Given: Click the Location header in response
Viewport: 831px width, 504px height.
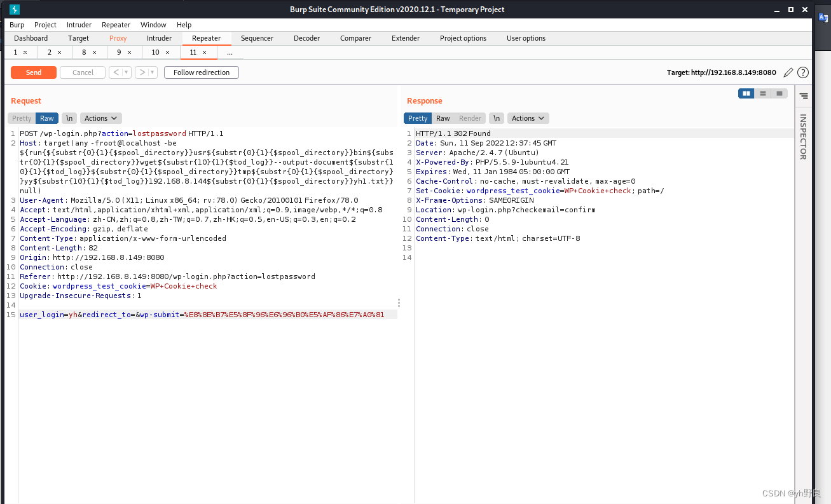Looking at the screenshot, I should pyautogui.click(x=505, y=210).
